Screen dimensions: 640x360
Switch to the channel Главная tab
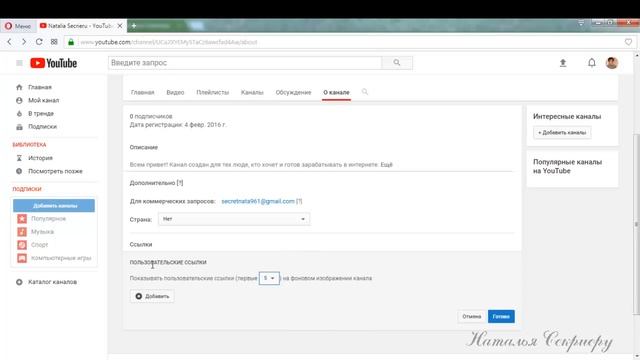point(142,92)
